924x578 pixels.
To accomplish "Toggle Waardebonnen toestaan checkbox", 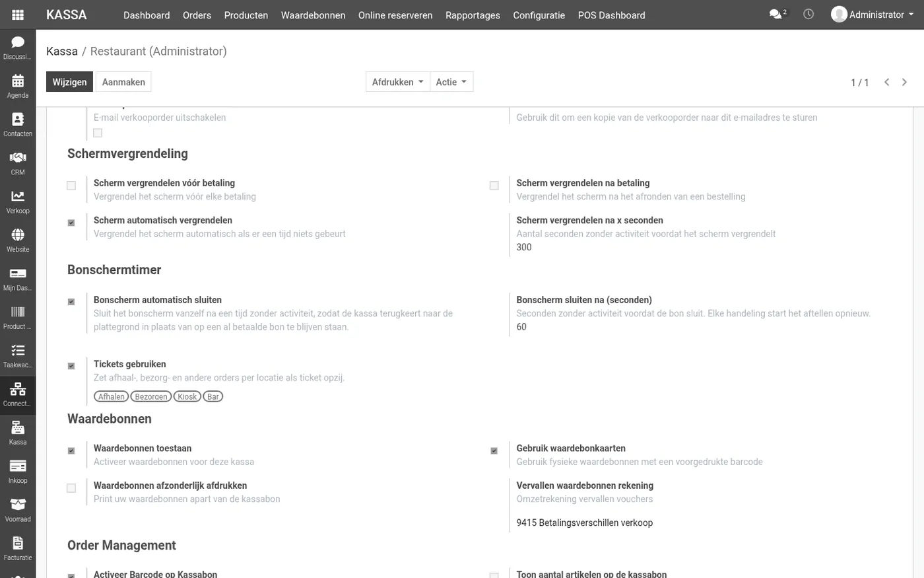I will pos(71,451).
